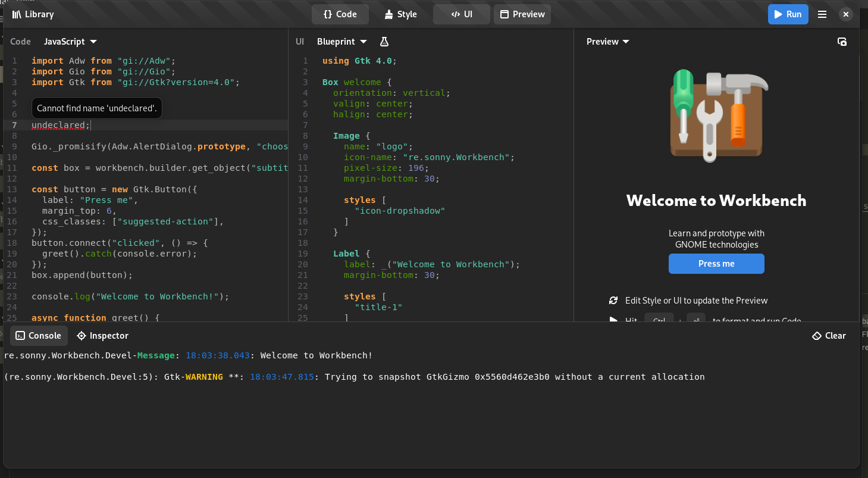Click the 'Cannot find name' error tooltip
Viewport: 868px width, 478px height.
97,108
